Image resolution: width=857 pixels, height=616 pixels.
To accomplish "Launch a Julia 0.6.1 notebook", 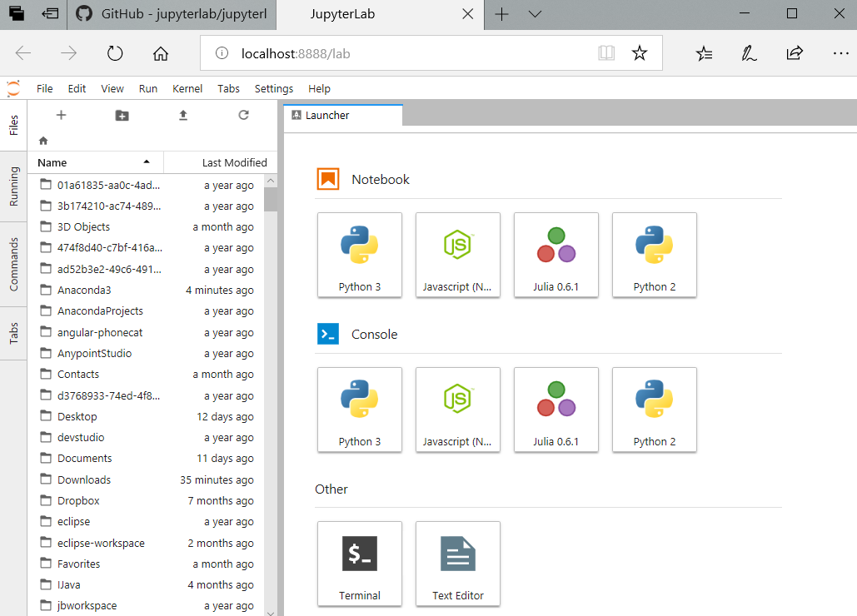I will tap(556, 255).
